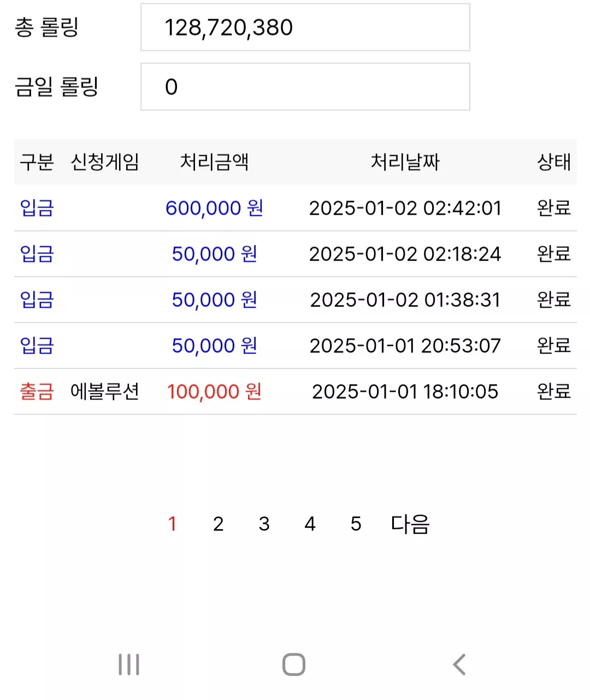The width and height of the screenshot is (590, 700).
Task: Go to page 3 of history
Action: (x=264, y=524)
